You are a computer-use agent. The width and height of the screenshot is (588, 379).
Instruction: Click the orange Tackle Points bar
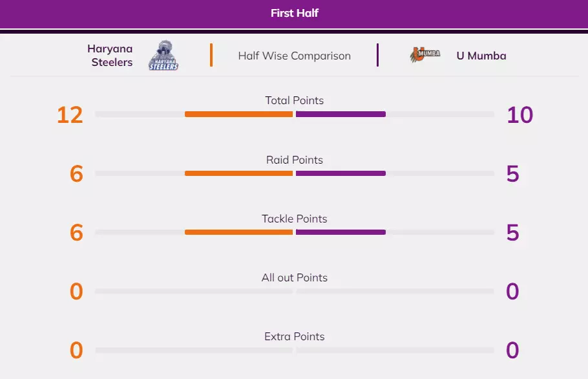click(x=238, y=232)
